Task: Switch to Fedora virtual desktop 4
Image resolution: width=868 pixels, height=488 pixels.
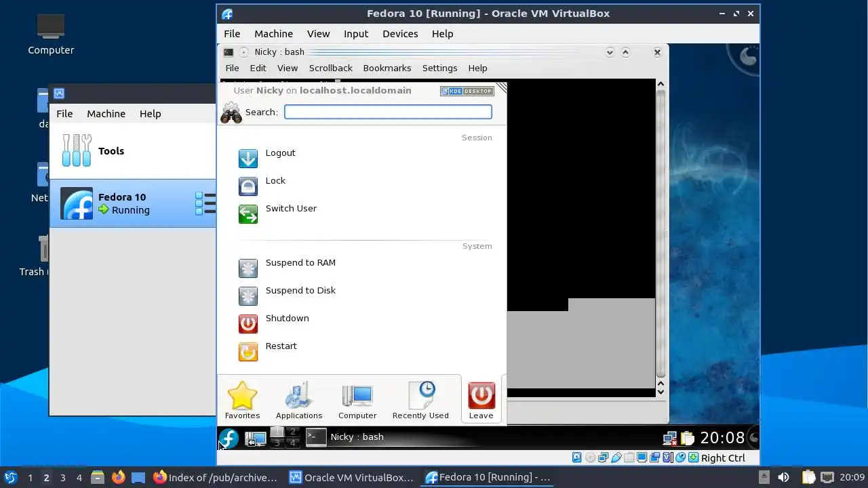Action: point(292,443)
